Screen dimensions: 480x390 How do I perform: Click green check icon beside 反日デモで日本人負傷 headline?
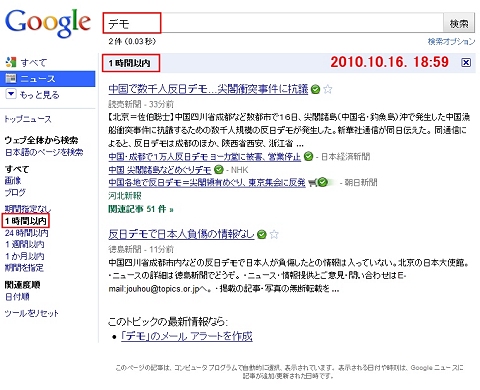pos(262,235)
